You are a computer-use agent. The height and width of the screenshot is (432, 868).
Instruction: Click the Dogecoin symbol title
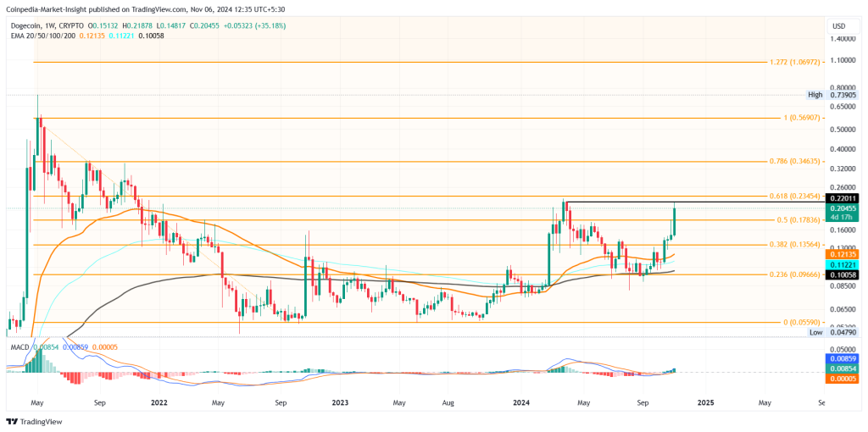click(47, 26)
